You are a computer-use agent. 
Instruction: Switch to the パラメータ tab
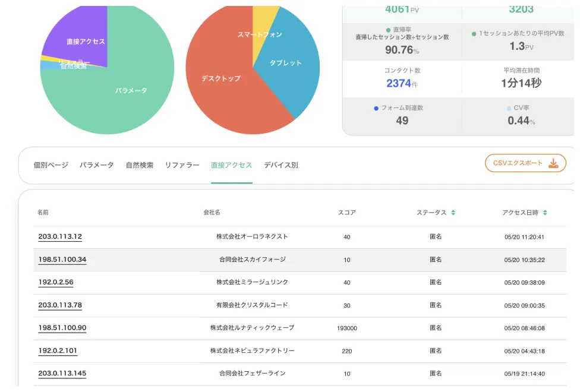(96, 165)
